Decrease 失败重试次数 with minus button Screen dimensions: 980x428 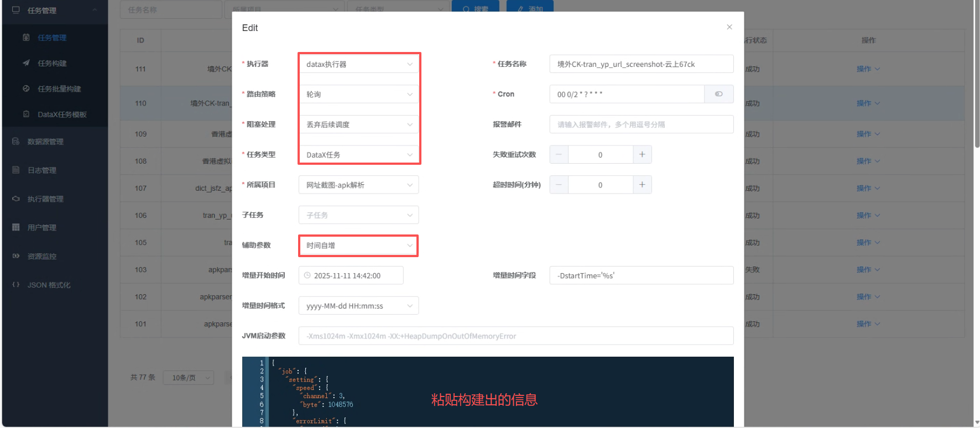pyautogui.click(x=559, y=155)
